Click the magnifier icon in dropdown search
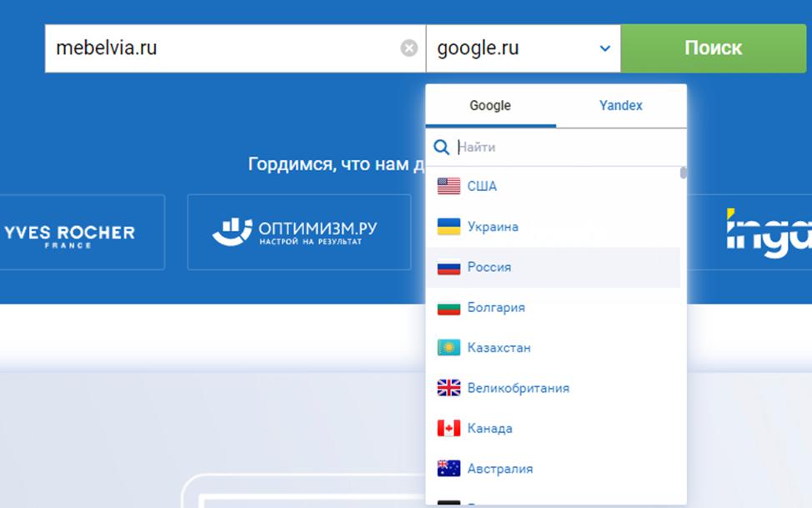This screenshot has height=508, width=812. tap(441, 147)
